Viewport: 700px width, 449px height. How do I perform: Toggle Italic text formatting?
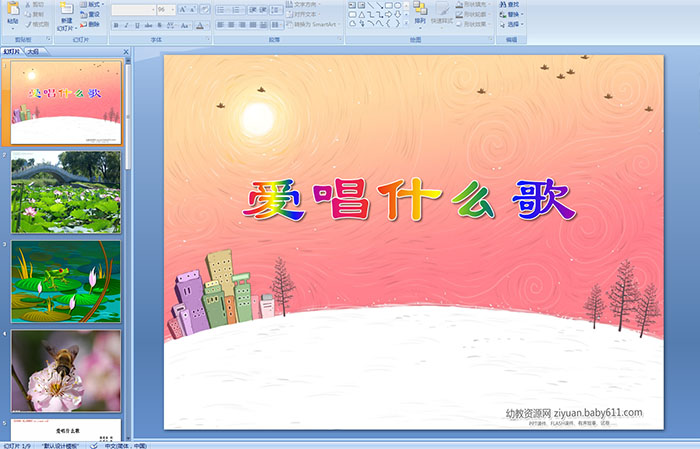tap(127, 24)
